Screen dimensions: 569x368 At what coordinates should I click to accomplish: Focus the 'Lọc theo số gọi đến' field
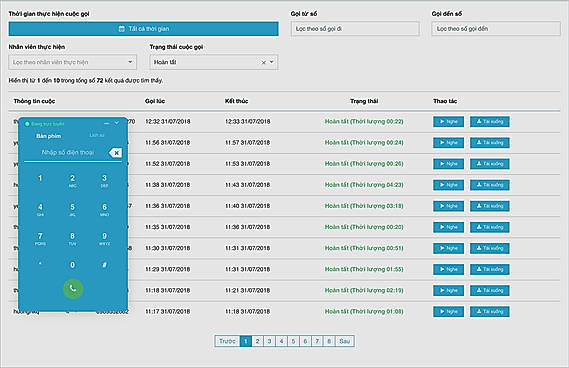click(496, 29)
